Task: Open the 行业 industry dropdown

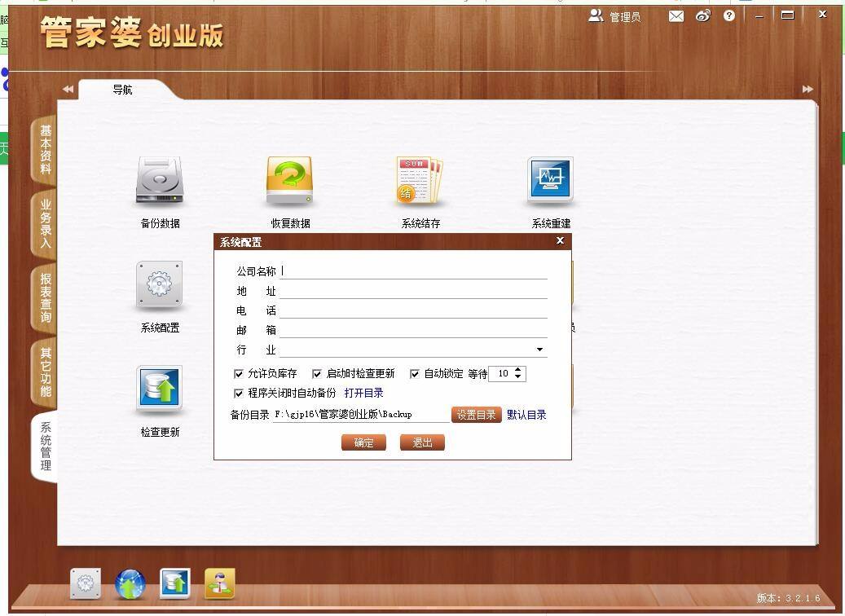Action: tap(539, 349)
